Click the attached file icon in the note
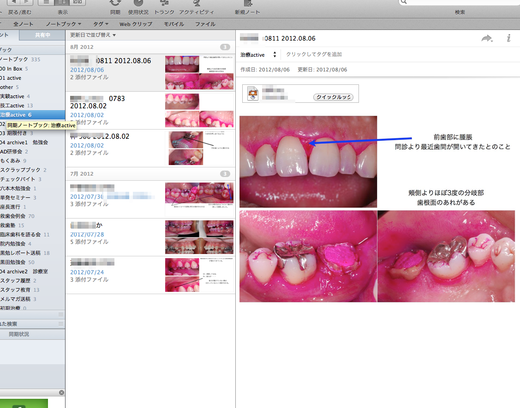Viewport: 520px width, 408px height. click(x=253, y=94)
